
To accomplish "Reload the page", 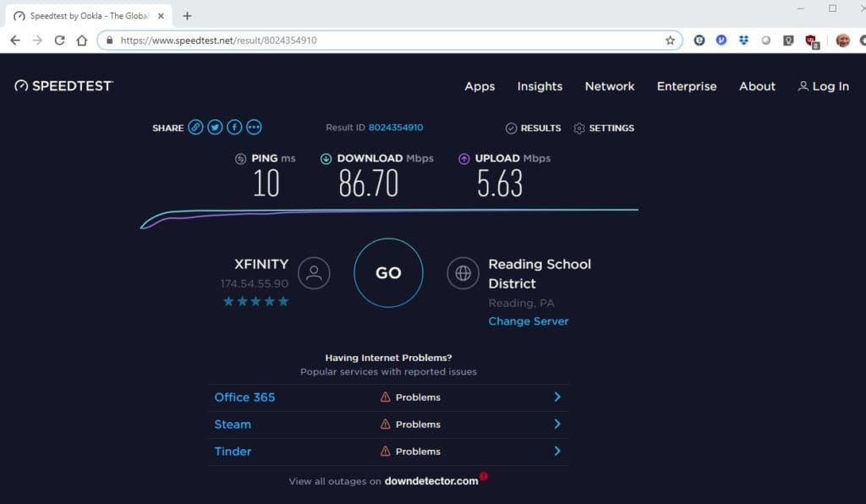I will pyautogui.click(x=60, y=41).
